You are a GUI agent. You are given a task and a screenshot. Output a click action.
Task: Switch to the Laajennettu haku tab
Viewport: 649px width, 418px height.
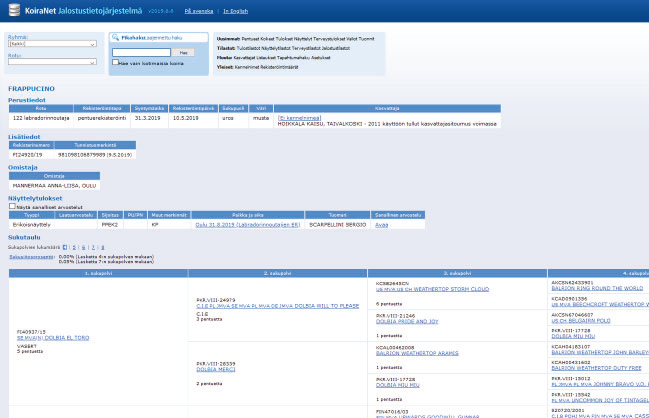[x=164, y=38]
